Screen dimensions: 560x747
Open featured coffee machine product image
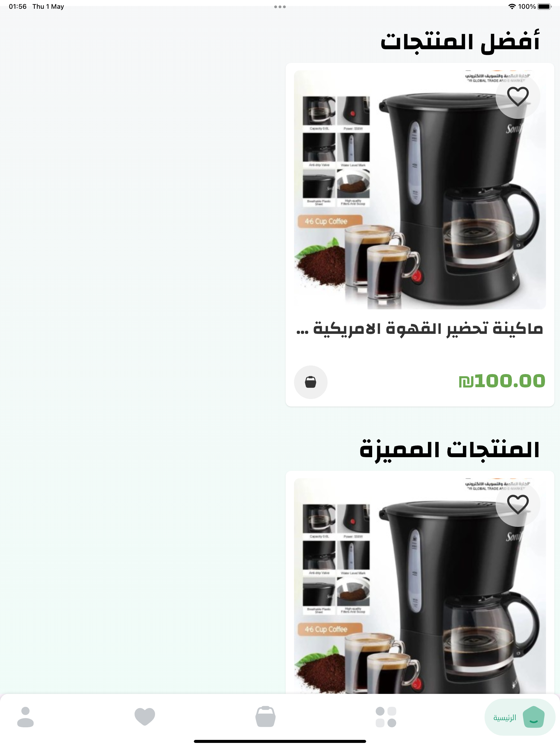tap(420, 586)
